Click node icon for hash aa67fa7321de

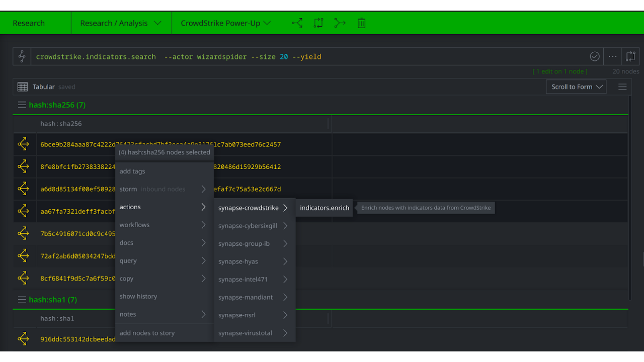tap(23, 211)
